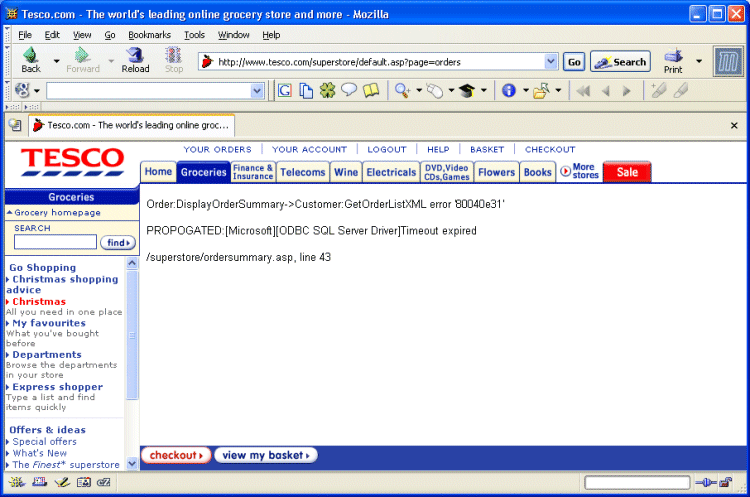
Task: Open the My favourites link
Action: click(x=49, y=323)
